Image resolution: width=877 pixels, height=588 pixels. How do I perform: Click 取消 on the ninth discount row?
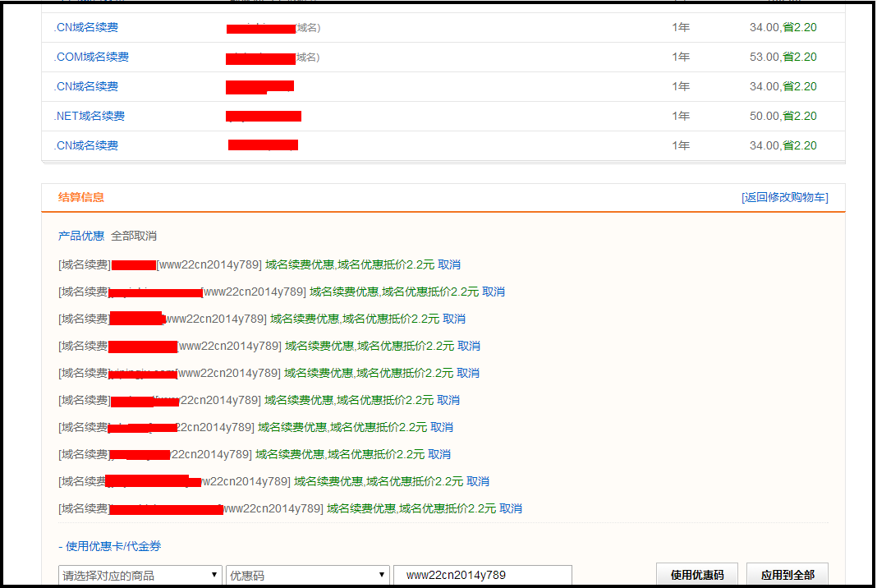(478, 481)
